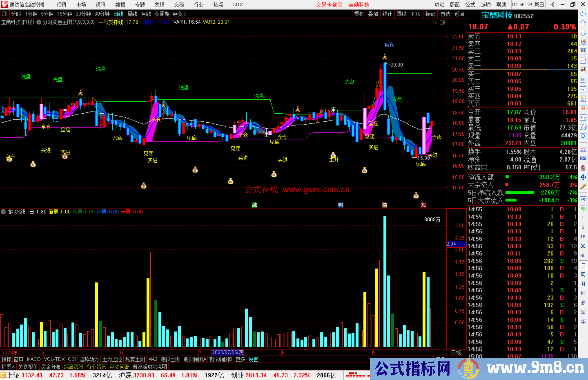Viewport: 588px width, 380px height.
Task: Select the pencil drawing tool icon
Action: point(583,187)
